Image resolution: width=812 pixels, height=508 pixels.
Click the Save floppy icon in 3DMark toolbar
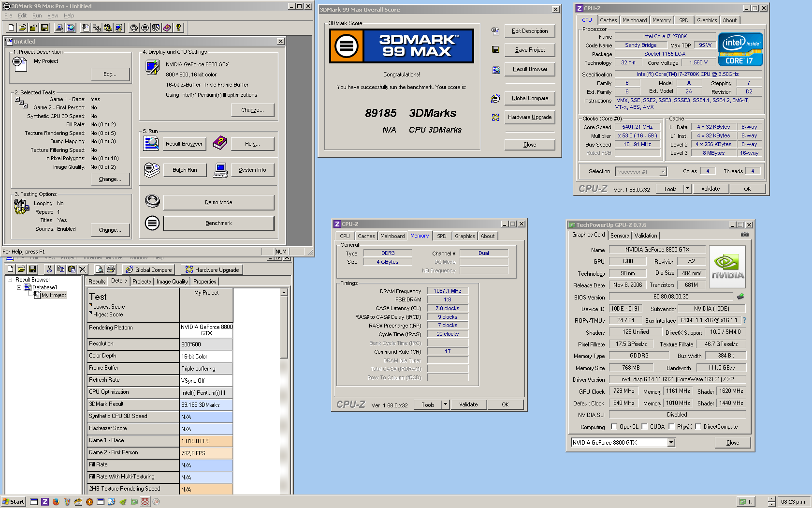44,28
